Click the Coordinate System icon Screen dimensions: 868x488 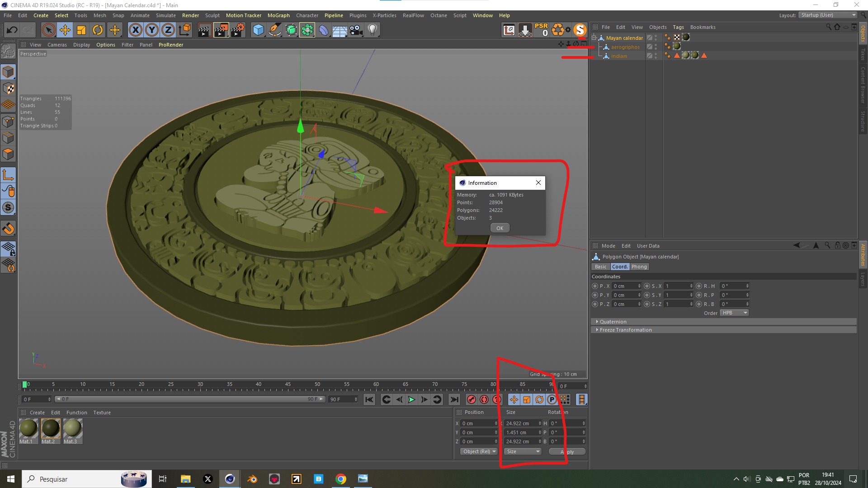[x=184, y=30]
